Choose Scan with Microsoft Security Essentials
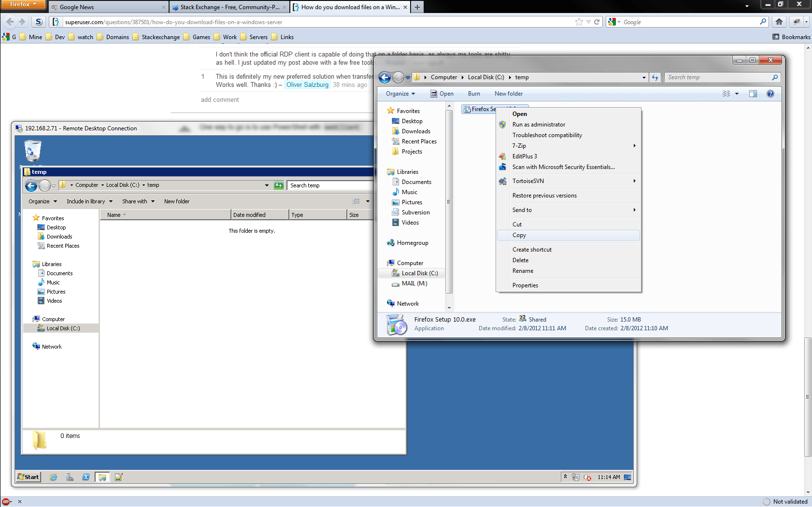The height and width of the screenshot is (507, 812). click(568, 167)
